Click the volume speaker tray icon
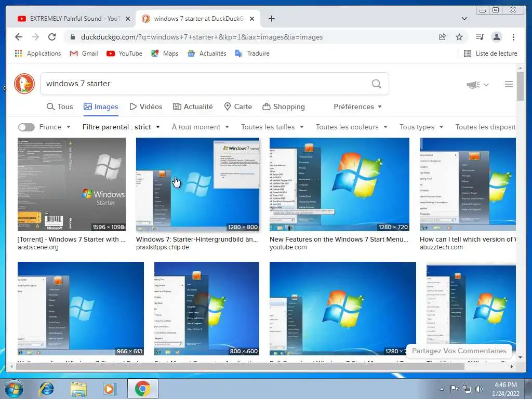The height and width of the screenshot is (399, 532). (479, 389)
